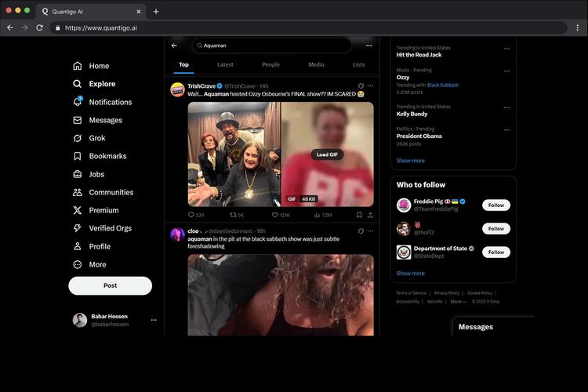Open Bookmarks

tap(100, 156)
